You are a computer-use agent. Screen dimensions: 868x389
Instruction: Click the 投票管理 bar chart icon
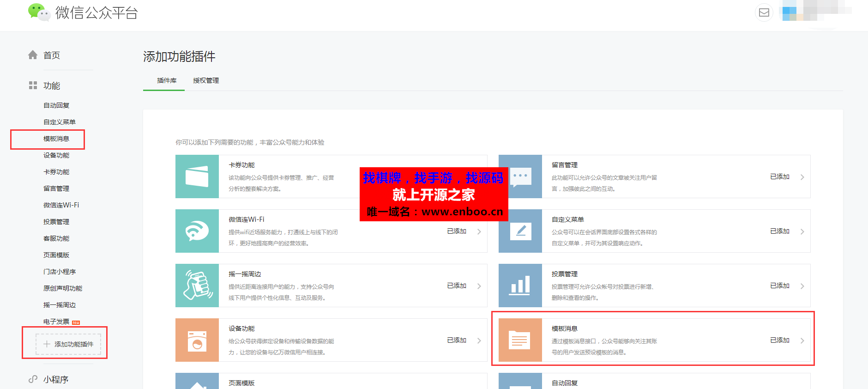(x=520, y=286)
